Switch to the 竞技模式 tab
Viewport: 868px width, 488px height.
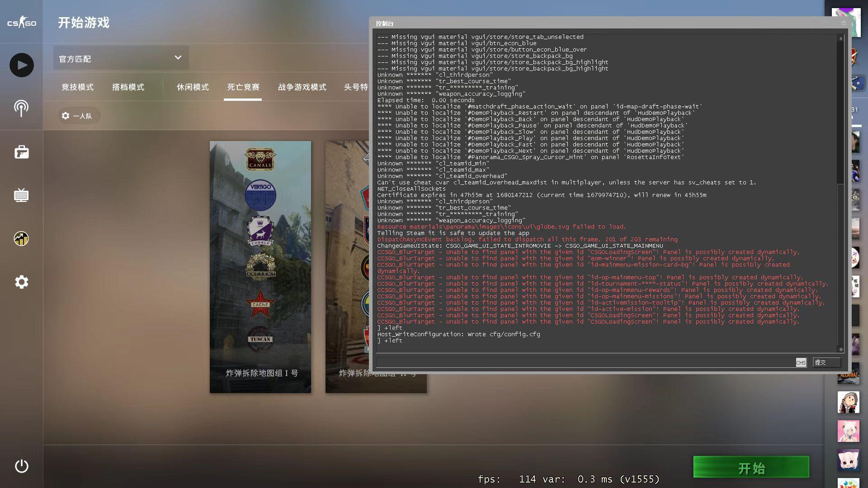pyautogui.click(x=77, y=87)
